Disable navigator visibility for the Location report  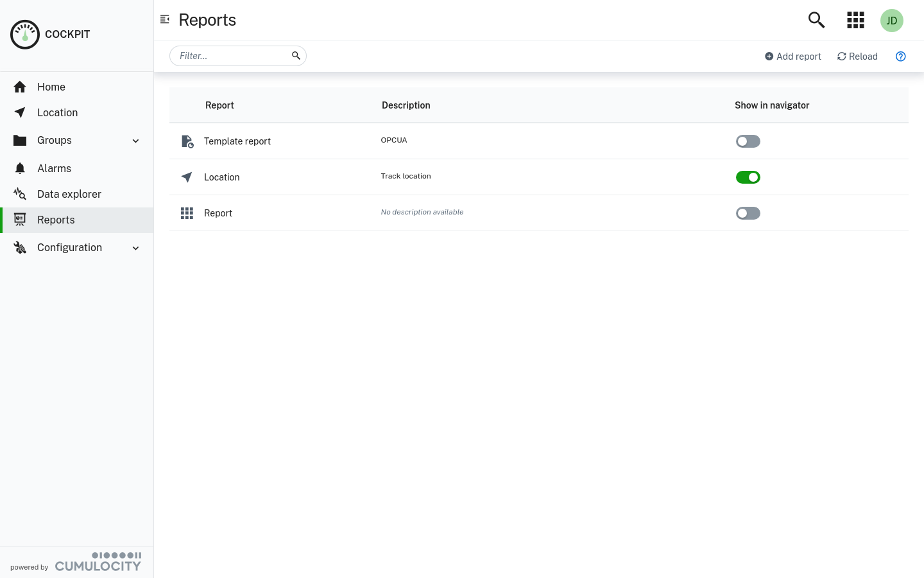(x=748, y=177)
